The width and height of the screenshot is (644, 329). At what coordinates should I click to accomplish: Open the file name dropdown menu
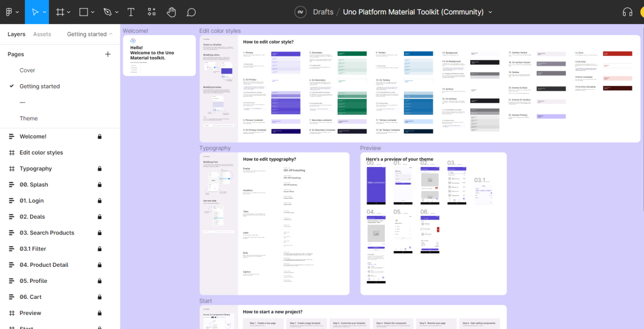(490, 11)
